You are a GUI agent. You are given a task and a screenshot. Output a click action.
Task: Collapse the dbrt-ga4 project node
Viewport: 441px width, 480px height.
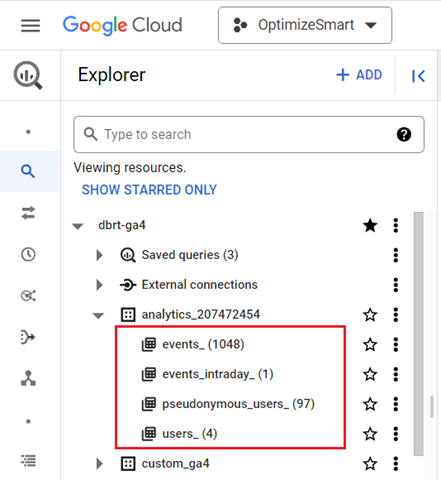[x=78, y=226]
